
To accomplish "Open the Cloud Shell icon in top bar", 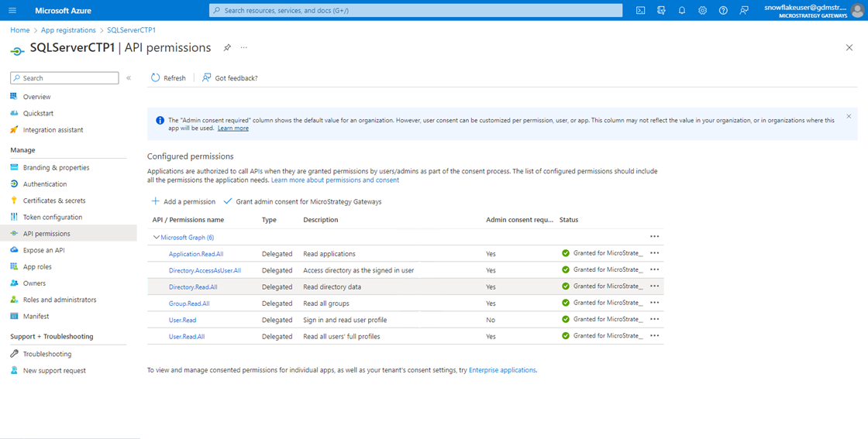I will pos(640,10).
